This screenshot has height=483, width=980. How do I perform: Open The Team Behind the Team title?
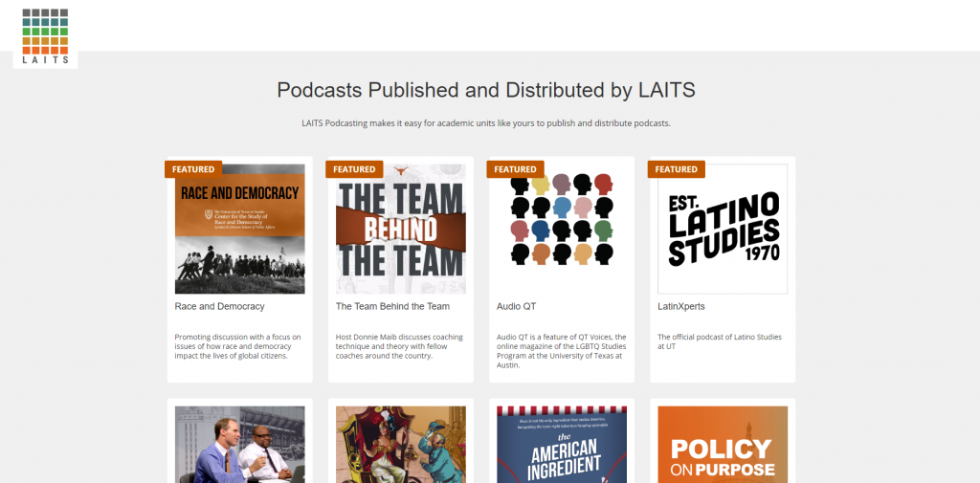[x=392, y=306]
